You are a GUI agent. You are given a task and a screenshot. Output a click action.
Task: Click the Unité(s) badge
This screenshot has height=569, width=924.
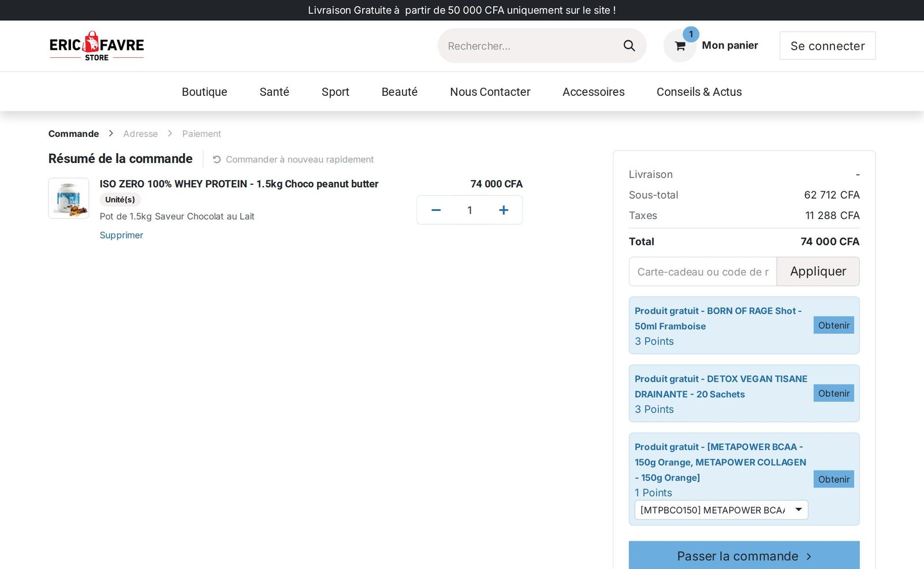[x=120, y=200]
